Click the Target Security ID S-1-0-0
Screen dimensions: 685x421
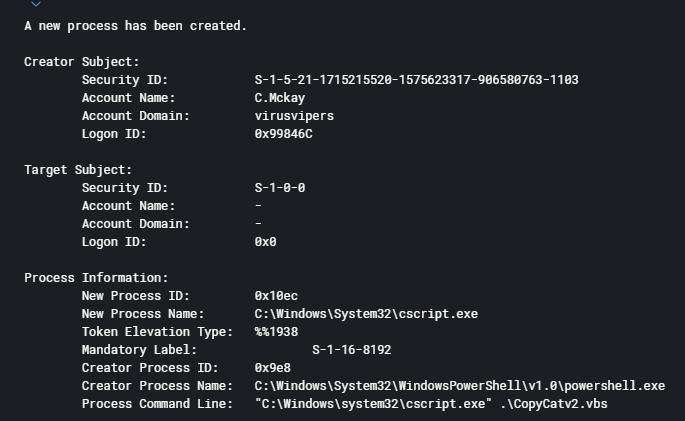(x=280, y=188)
